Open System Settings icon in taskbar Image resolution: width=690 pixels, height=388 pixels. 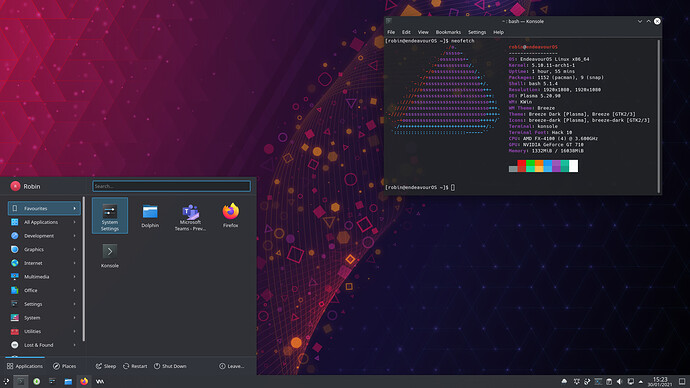52,381
